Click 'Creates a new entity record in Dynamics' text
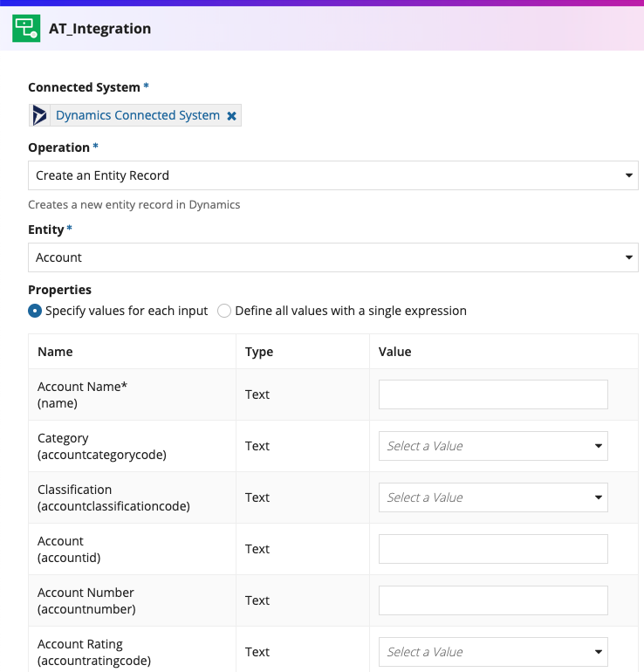Screen dimensions: 644x672 (x=134, y=204)
